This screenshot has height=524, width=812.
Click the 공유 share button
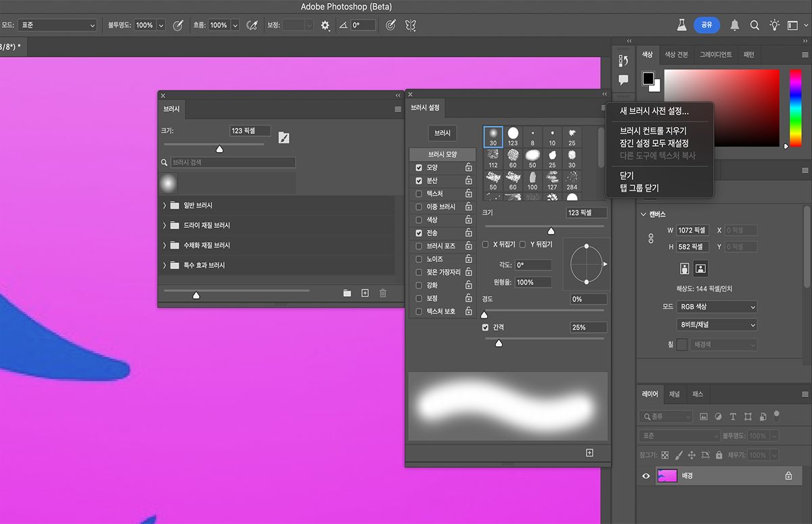point(706,25)
